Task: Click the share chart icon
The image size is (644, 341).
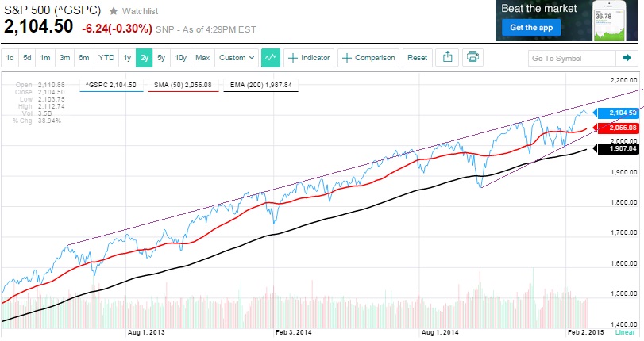Action: (447, 58)
